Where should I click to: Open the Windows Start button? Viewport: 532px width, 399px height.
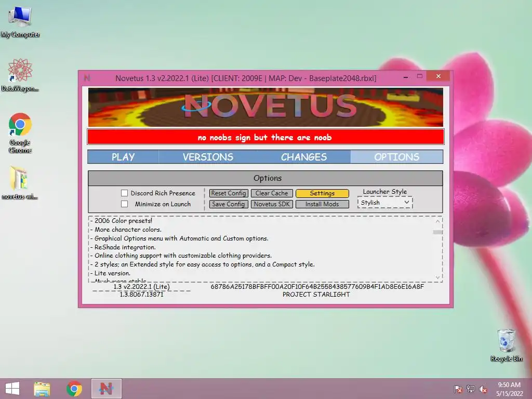pyautogui.click(x=12, y=389)
